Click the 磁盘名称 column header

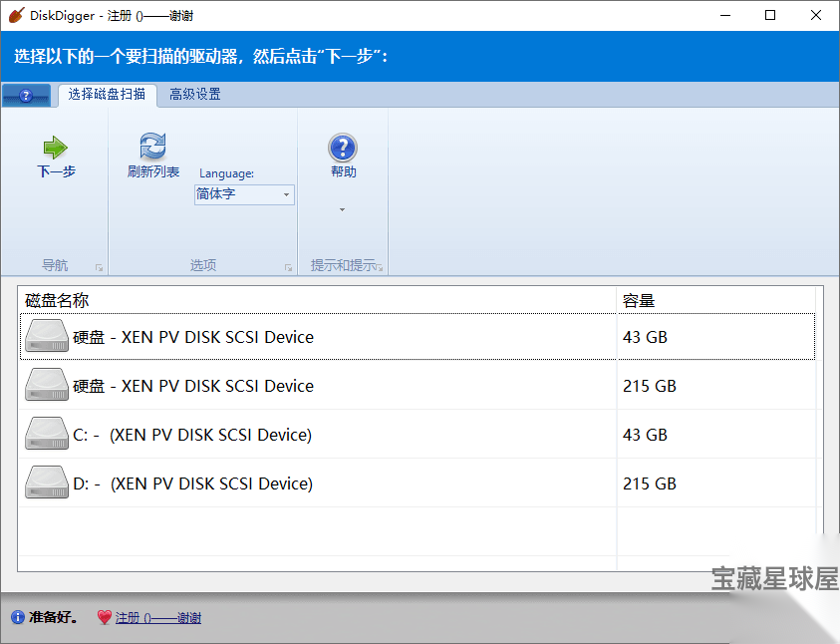[318, 300]
